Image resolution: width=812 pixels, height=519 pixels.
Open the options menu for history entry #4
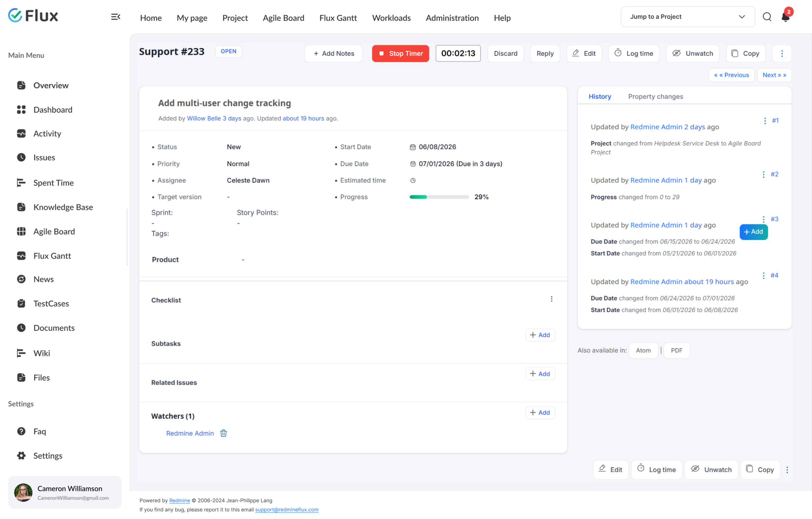[764, 275]
